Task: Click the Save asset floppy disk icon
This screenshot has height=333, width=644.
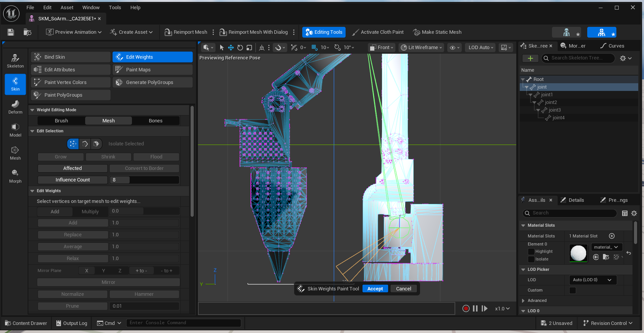Action: click(x=11, y=32)
